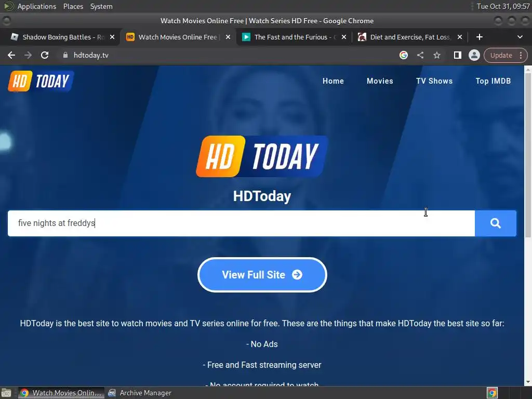Screen dimensions: 532x399
Task: Click the HDToday heading text
Action: coord(262,196)
